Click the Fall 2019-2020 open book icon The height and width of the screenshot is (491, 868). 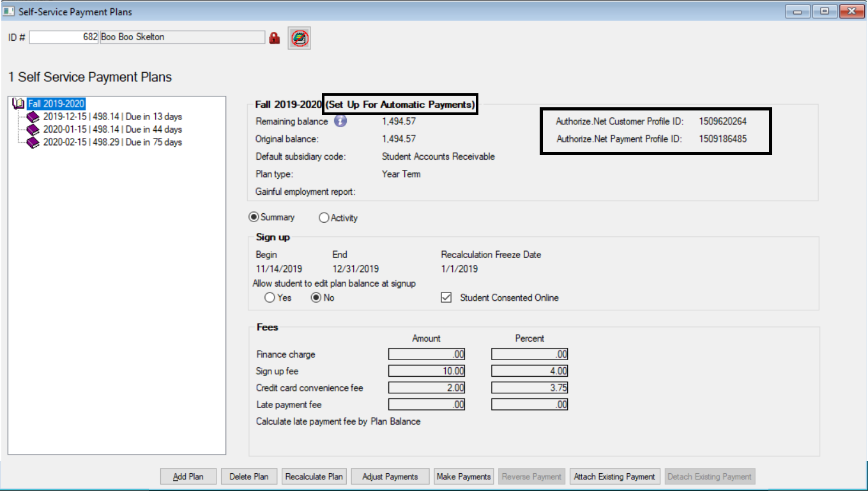coord(19,103)
